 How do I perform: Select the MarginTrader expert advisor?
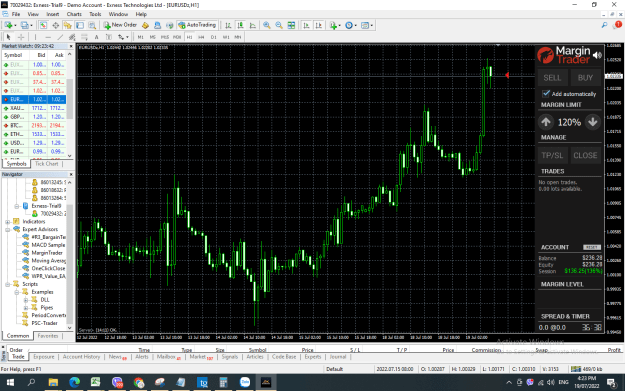(x=47, y=253)
